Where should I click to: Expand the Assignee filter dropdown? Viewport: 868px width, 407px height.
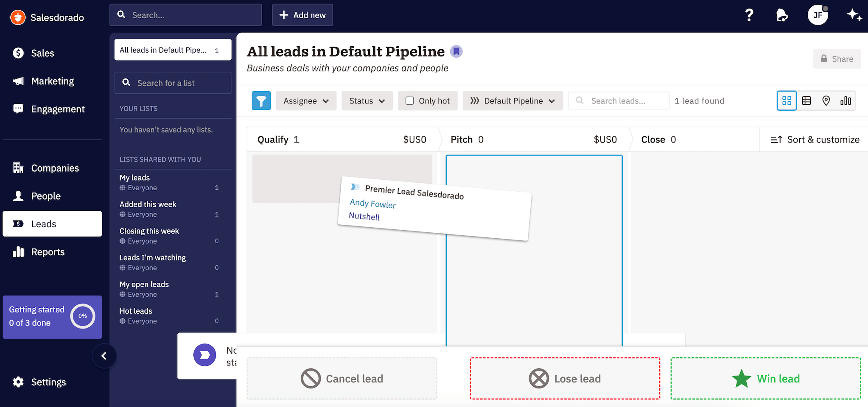coord(306,101)
